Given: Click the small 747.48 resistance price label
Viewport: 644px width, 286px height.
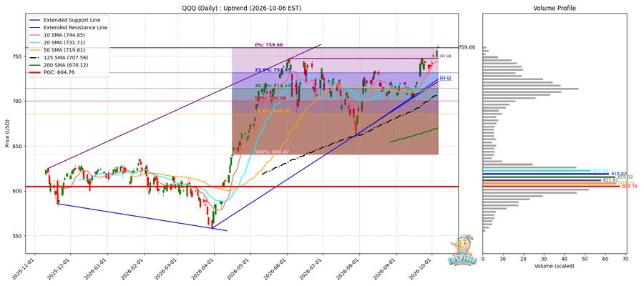Looking at the screenshot, I should 445,56.
